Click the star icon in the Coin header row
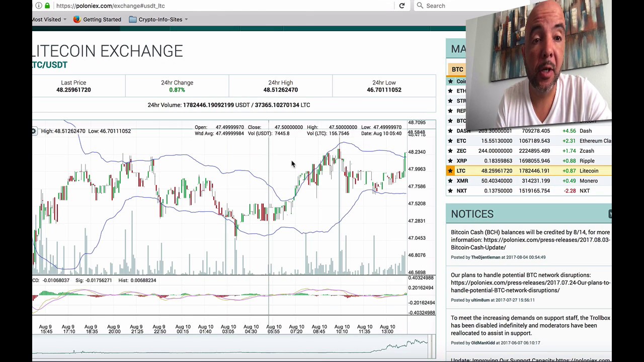This screenshot has height=362, width=644. click(x=450, y=81)
